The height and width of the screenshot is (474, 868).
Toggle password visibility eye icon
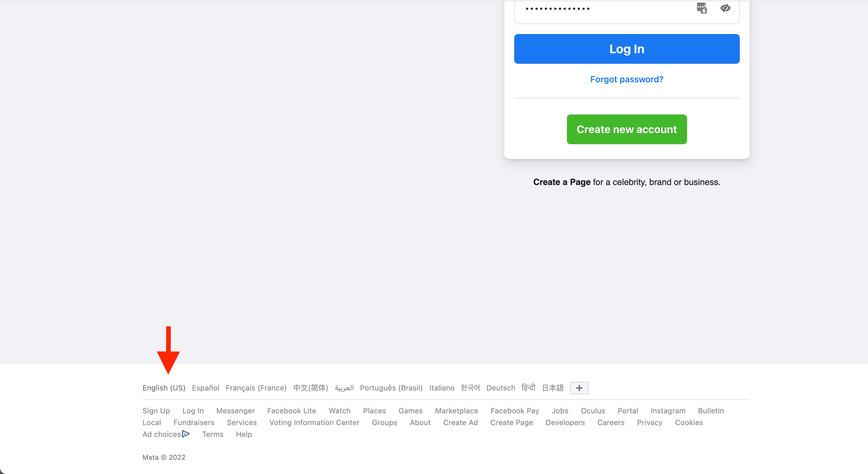tap(725, 8)
